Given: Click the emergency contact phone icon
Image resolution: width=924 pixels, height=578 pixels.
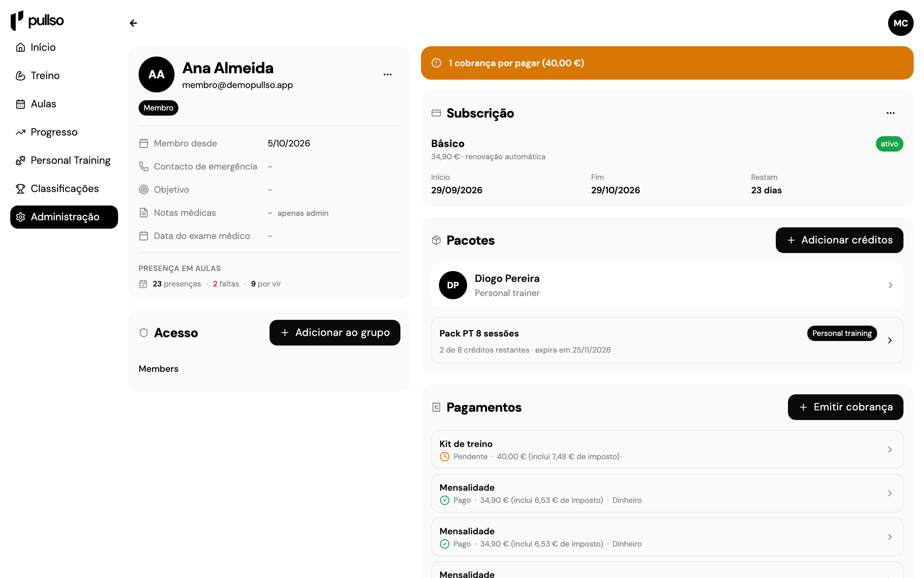Looking at the screenshot, I should (143, 167).
